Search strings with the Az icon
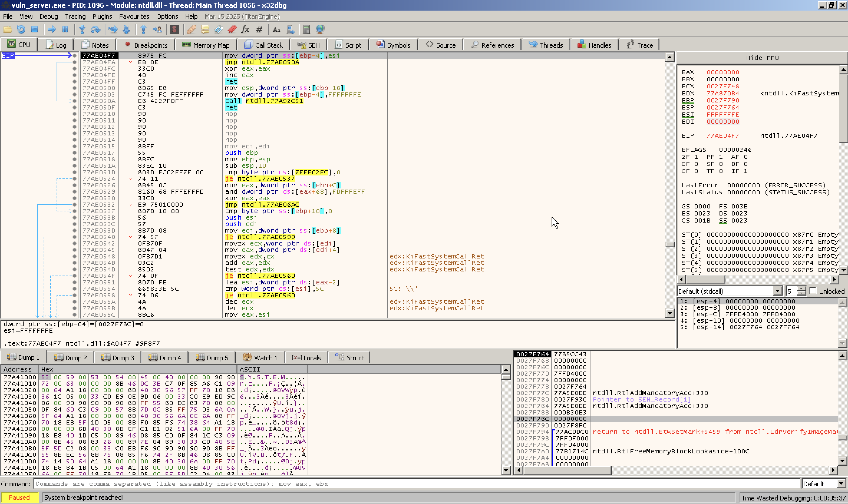Viewport: 848px width, 504px height. tap(277, 29)
